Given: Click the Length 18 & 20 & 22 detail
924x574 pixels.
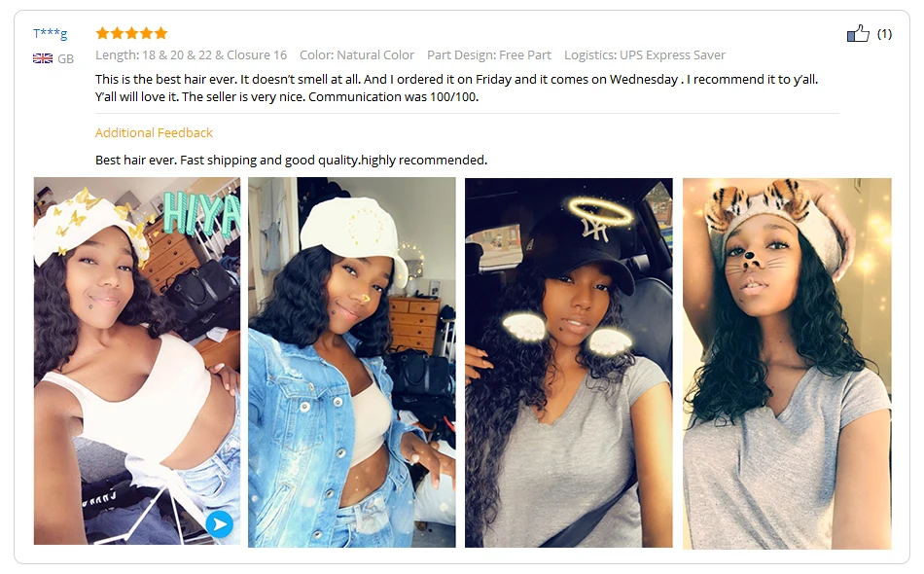Looking at the screenshot, I should 191,54.
